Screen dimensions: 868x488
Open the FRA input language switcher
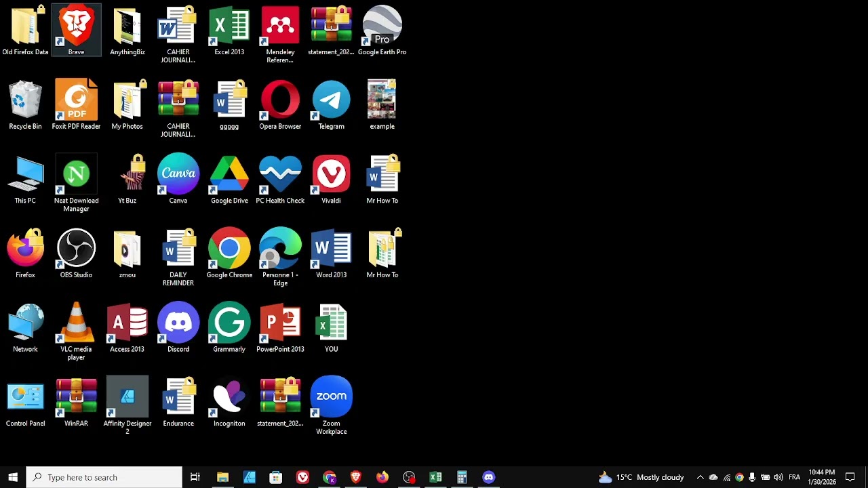click(x=795, y=477)
